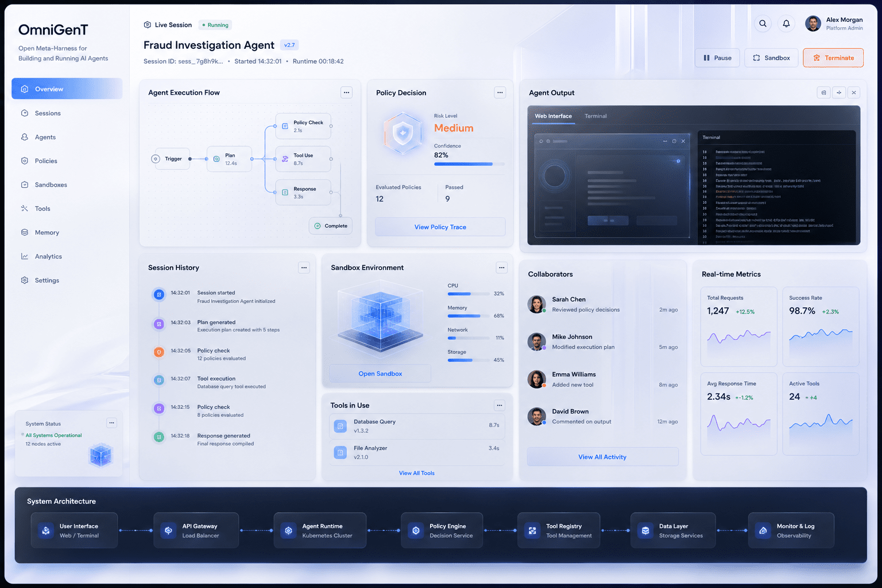Open Session History options menu
The width and height of the screenshot is (882, 588).
click(x=304, y=268)
